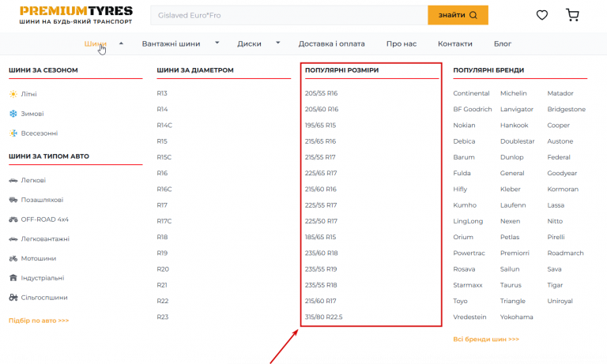Click into the tyre search field

pos(289,15)
